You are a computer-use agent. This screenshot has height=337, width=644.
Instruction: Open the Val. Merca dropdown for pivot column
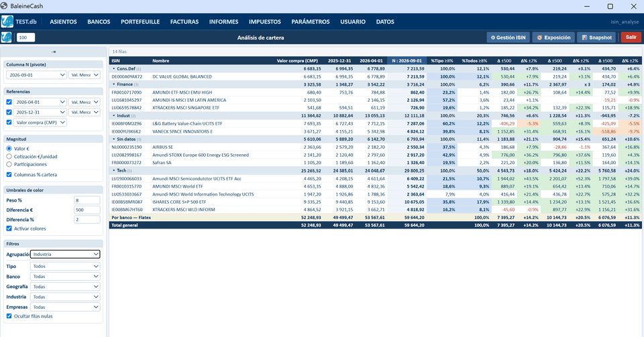coord(85,75)
